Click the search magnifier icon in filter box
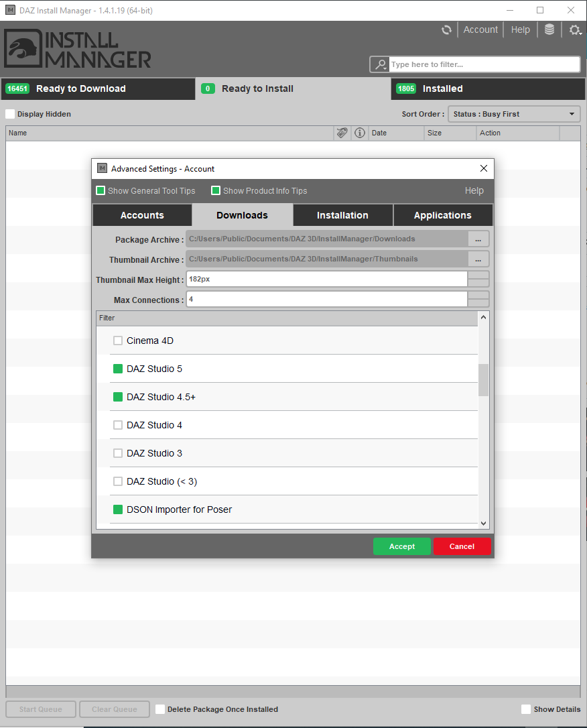Viewport: 587px width, 728px height. point(381,64)
